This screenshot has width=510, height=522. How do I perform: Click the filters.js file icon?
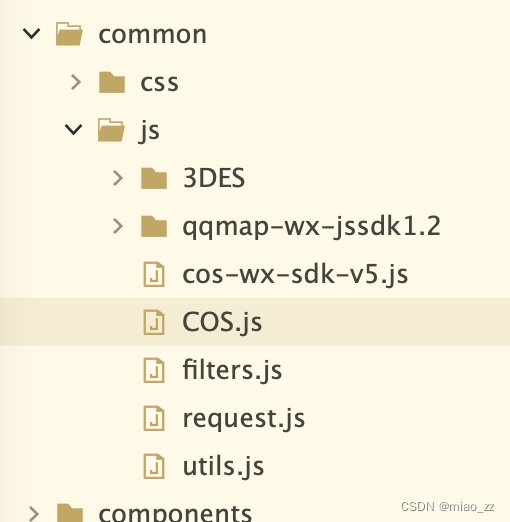click(x=154, y=370)
